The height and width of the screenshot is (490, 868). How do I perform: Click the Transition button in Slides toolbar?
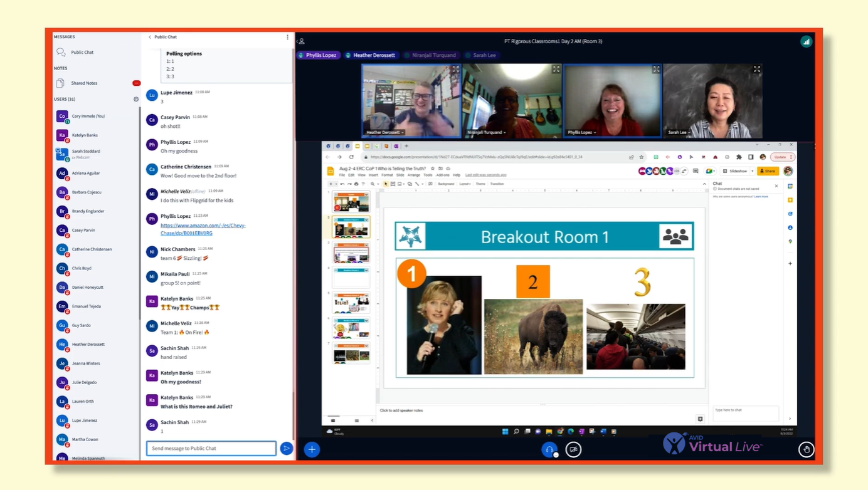tap(497, 184)
